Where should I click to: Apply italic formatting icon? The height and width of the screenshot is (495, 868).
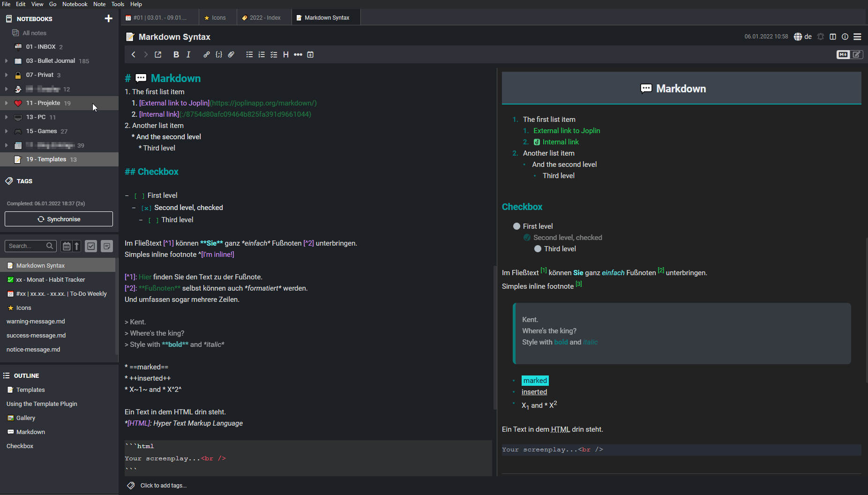(x=188, y=55)
